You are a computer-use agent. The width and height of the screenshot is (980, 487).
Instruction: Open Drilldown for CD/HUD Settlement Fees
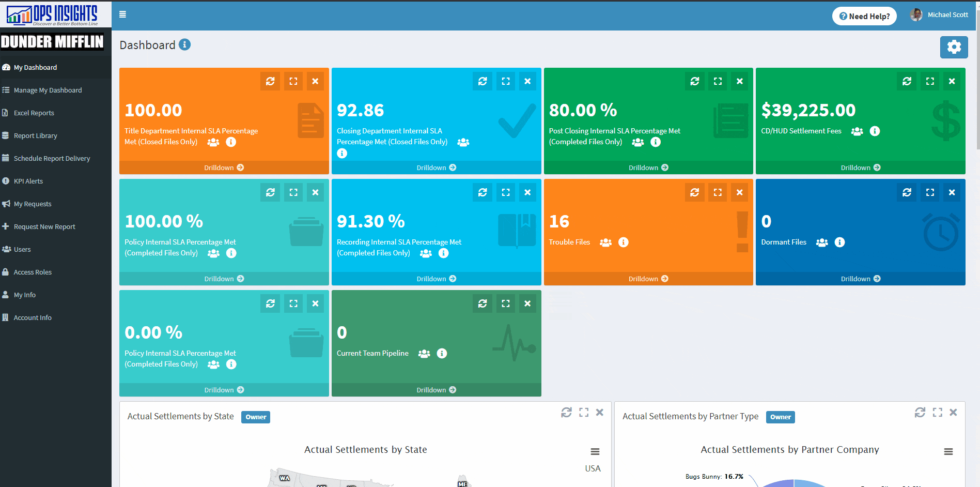[860, 168]
